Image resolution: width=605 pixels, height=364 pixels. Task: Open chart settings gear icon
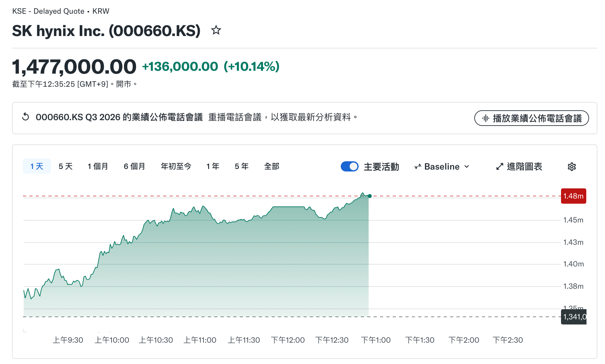coord(572,167)
